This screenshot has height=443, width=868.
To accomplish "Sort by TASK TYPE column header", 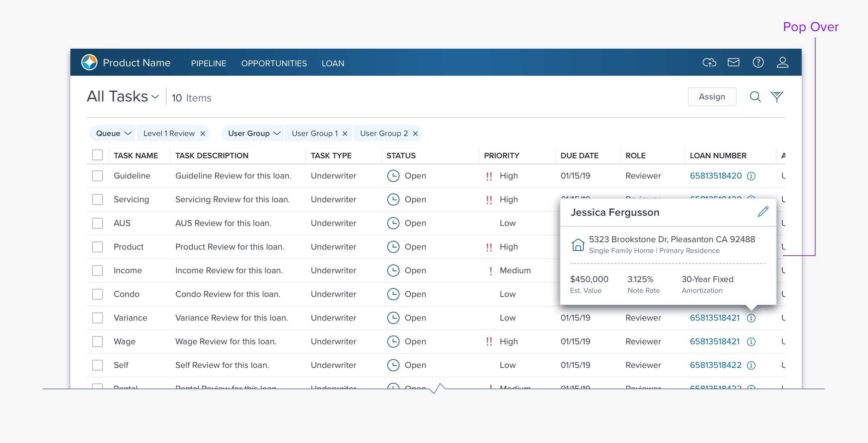I will [331, 156].
